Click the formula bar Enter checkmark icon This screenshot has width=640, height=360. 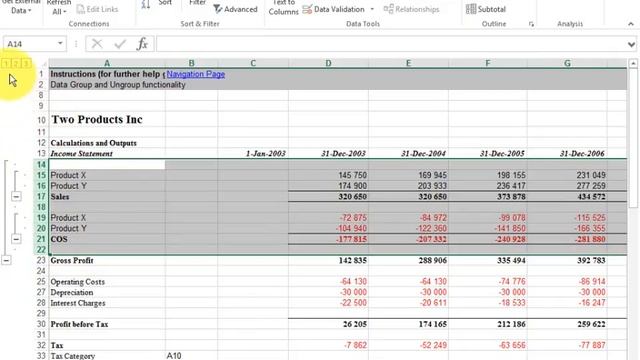120,44
